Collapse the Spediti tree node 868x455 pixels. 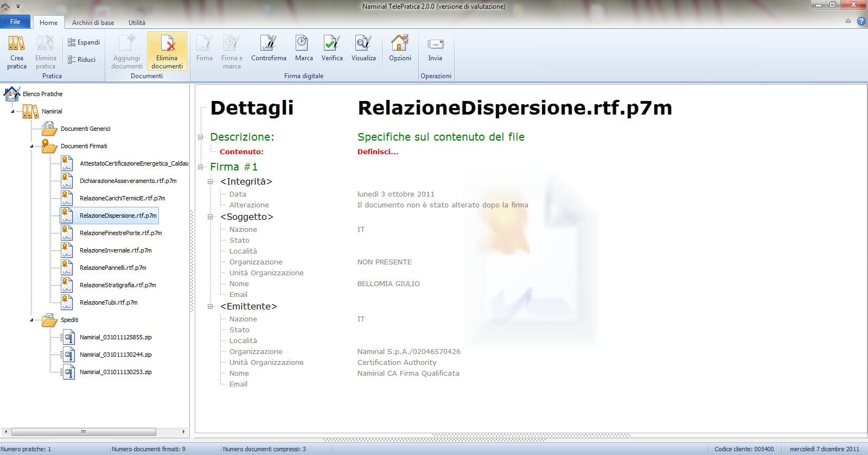click(31, 320)
